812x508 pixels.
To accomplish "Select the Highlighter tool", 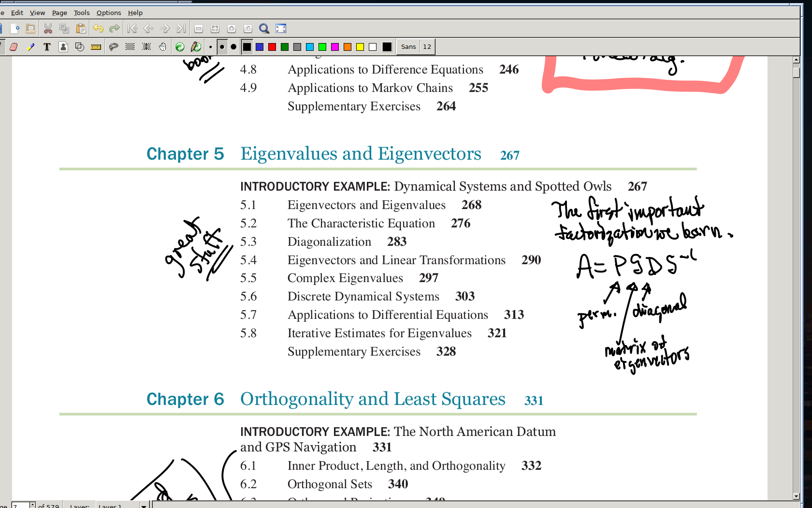I will coord(30,47).
